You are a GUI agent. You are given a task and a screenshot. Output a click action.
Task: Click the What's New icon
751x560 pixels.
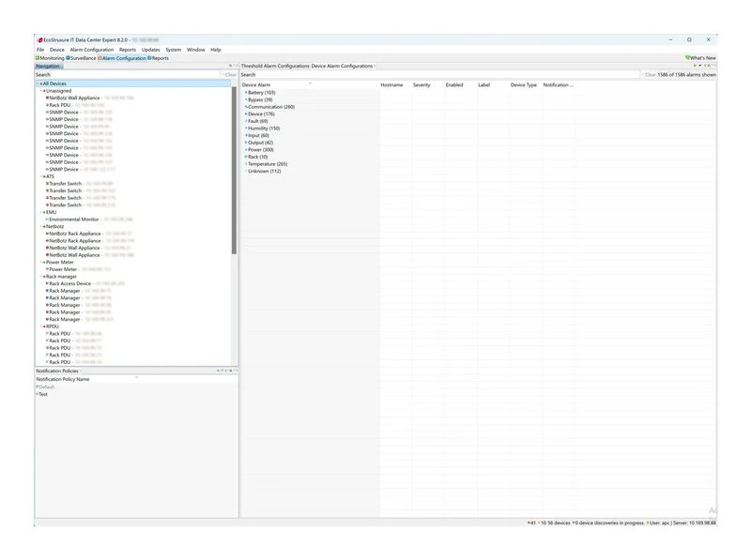(687, 58)
